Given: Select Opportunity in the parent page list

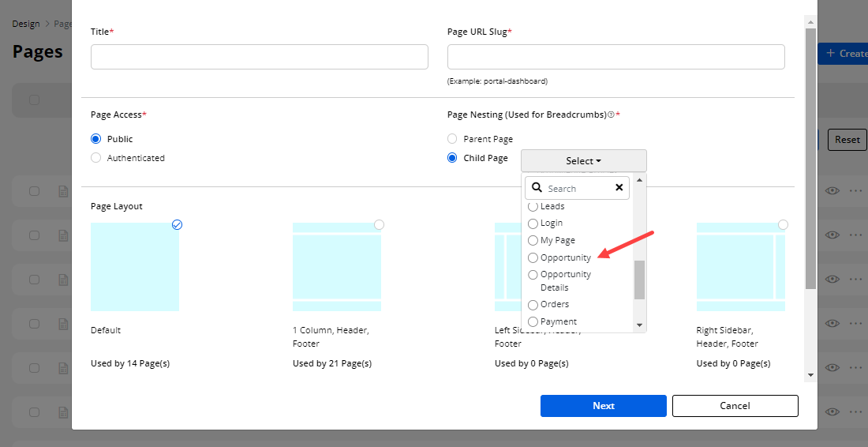Looking at the screenshot, I should [x=533, y=258].
